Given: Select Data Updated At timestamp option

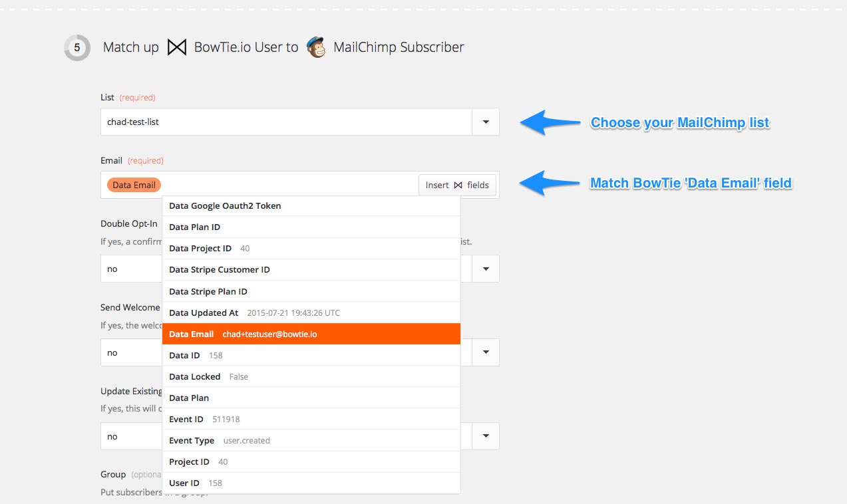Looking at the screenshot, I should point(311,313).
